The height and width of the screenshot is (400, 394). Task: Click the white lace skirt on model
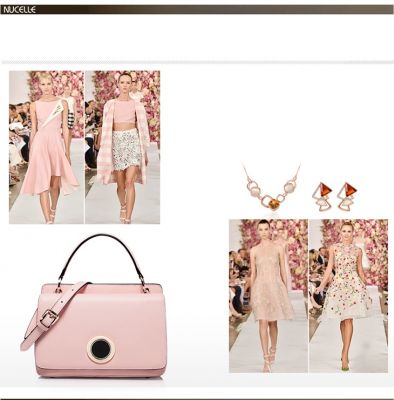pos(127,149)
